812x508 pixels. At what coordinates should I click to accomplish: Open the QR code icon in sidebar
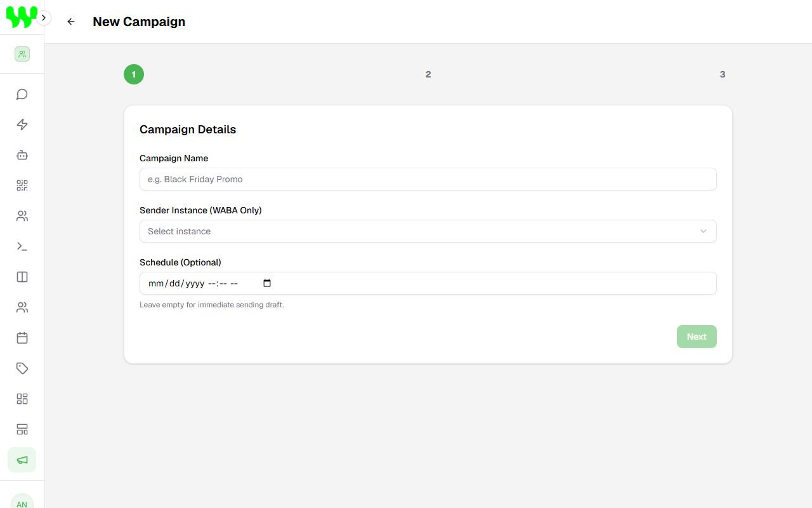22,185
